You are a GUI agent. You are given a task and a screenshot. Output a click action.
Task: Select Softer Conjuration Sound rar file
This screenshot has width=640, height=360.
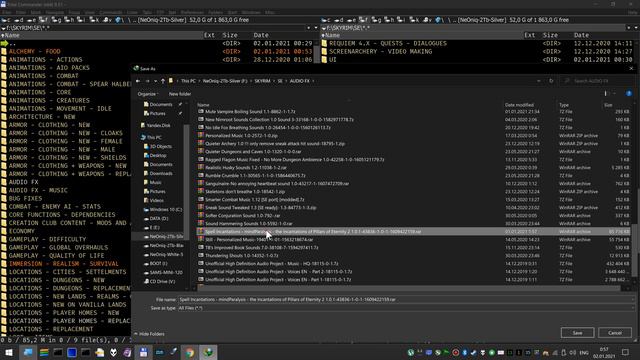coord(242,216)
